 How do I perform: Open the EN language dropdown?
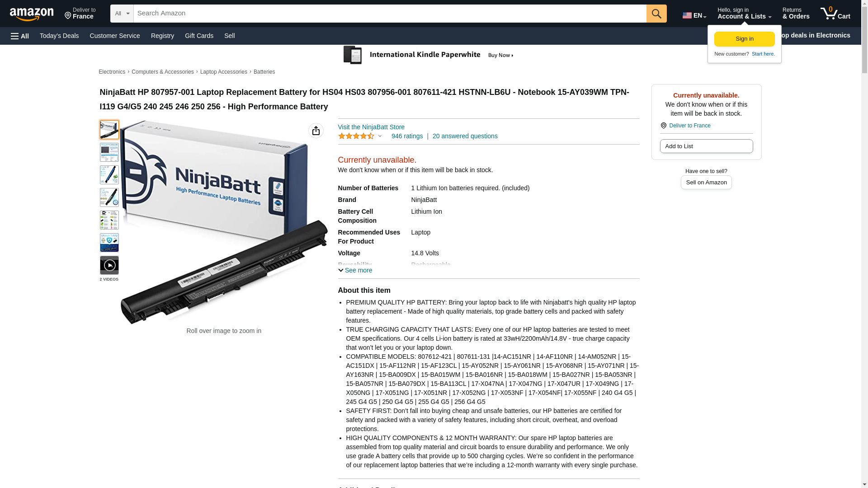tap(694, 15)
